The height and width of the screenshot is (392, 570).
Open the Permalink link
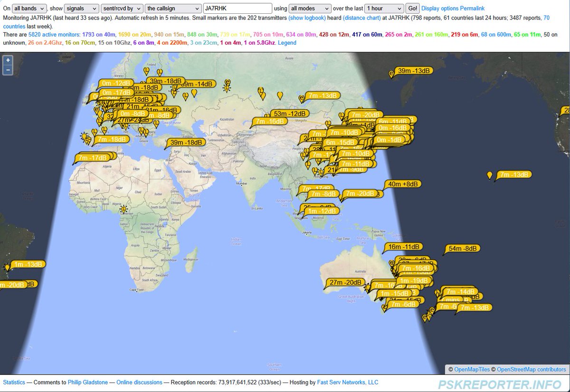coord(472,9)
